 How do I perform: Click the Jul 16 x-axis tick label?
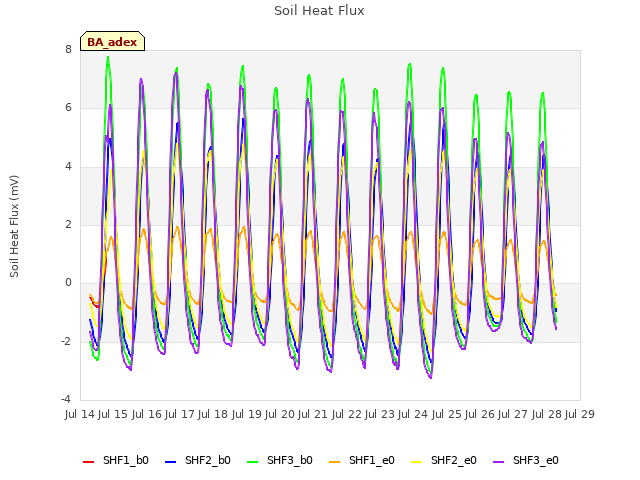coord(147,414)
